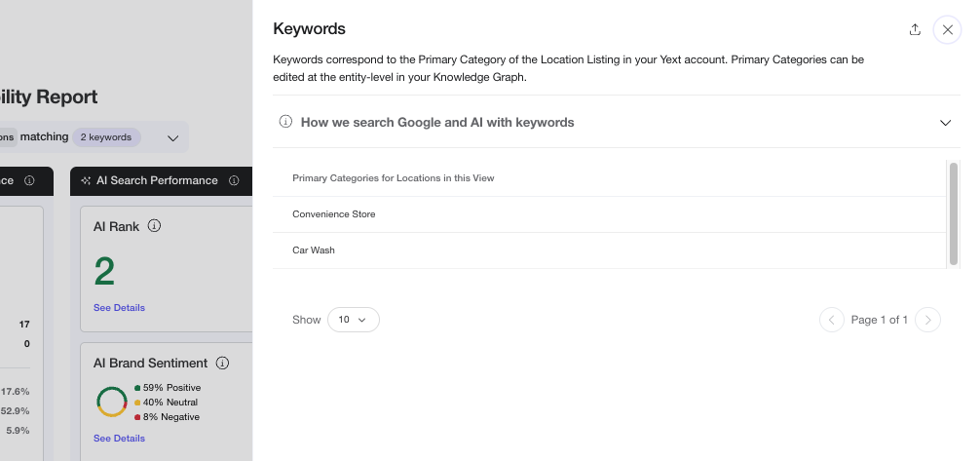
Task: Click the AI Rank info icon
Action: pos(154,226)
